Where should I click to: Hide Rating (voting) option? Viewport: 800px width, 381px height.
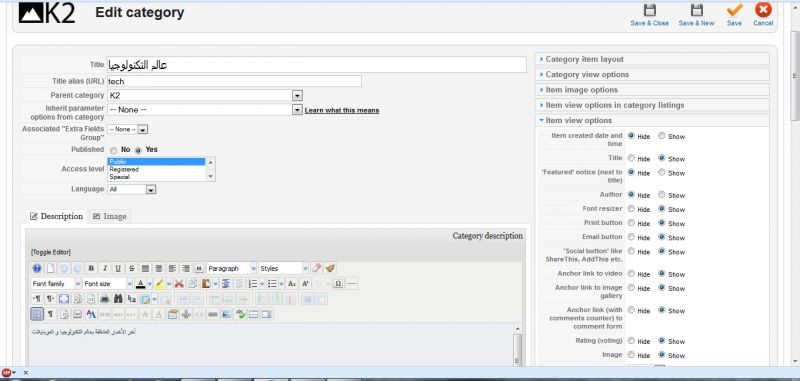pos(631,341)
